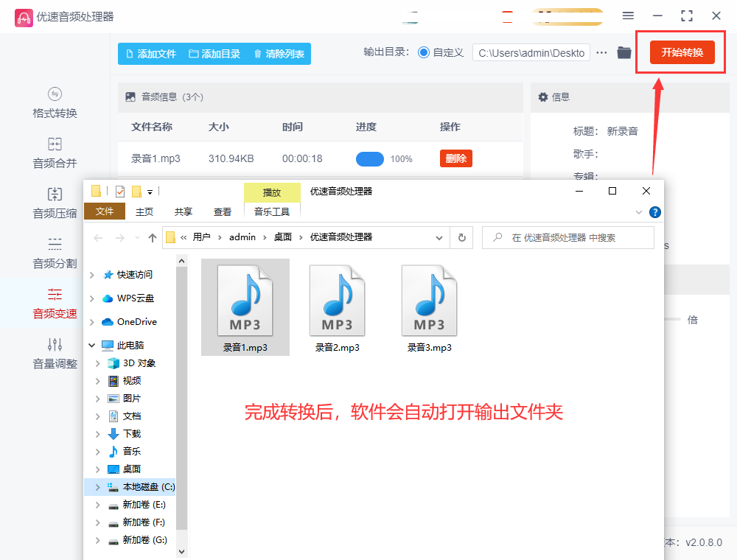Open the output folder icon
This screenshot has height=560, width=737.
click(624, 52)
